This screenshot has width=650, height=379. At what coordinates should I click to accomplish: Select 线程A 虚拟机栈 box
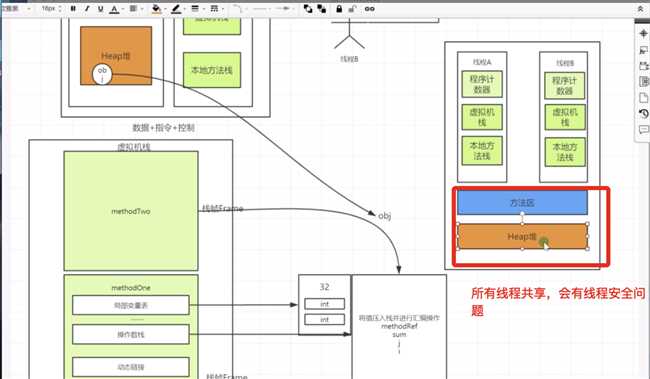(x=482, y=117)
